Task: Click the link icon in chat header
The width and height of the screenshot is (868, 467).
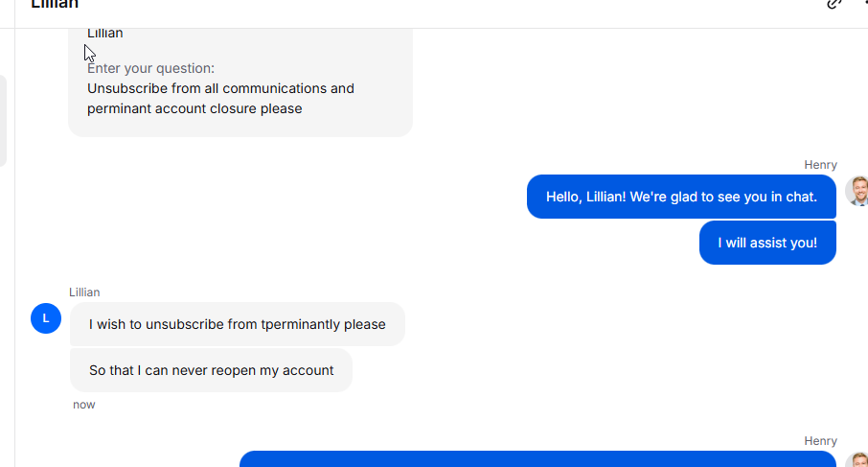Action: click(835, 4)
